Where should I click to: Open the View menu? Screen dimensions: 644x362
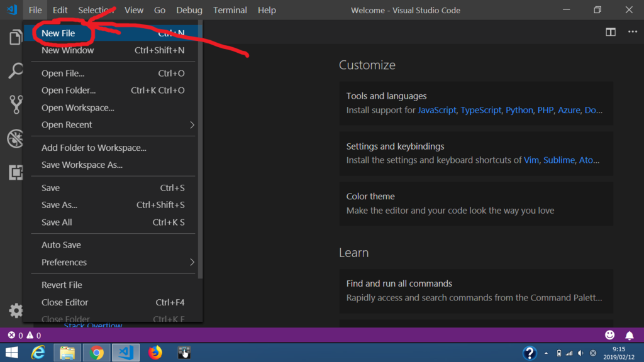point(134,10)
